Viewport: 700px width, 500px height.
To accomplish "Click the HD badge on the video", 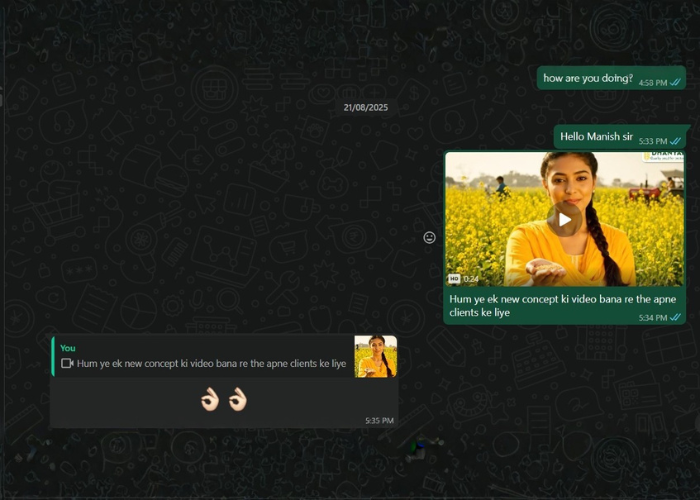I will 454,279.
